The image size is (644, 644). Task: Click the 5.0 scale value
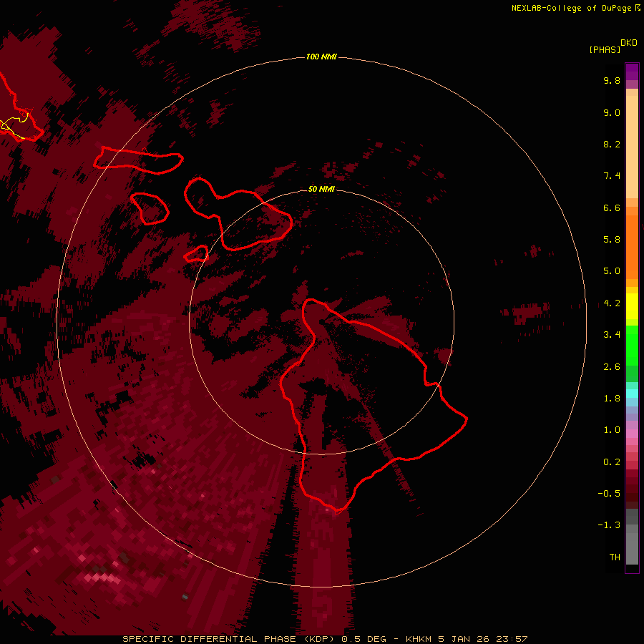click(x=612, y=271)
